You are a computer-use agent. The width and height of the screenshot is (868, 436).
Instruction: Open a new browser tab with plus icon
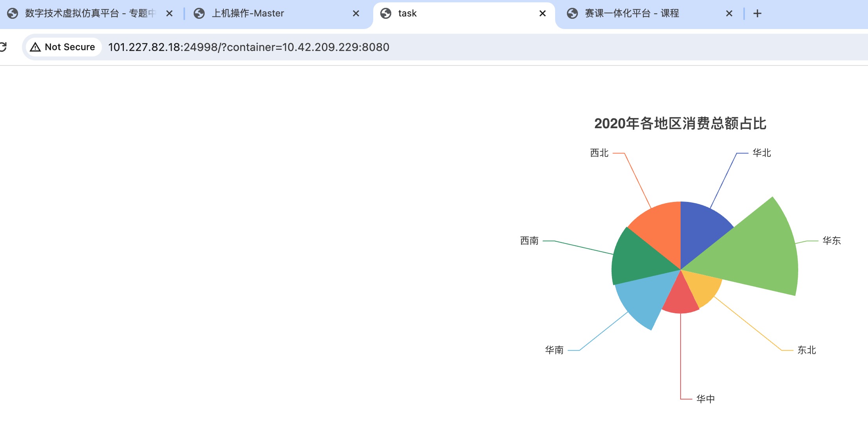(x=757, y=14)
